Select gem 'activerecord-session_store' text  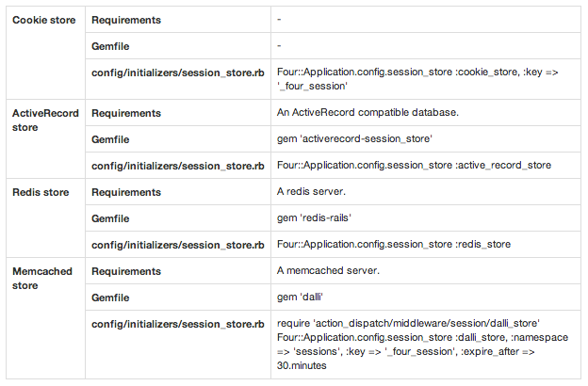[x=354, y=138]
